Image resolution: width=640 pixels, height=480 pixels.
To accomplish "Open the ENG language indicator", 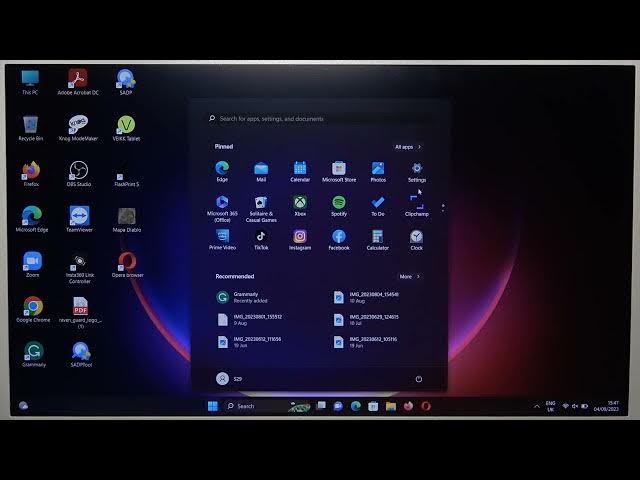I will click(551, 406).
